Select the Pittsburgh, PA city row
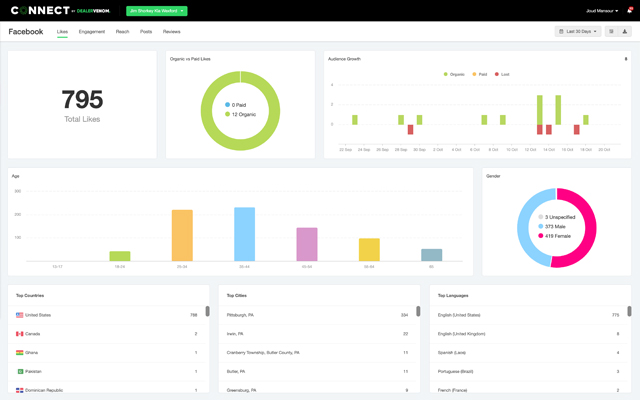The height and width of the screenshot is (400, 640). [x=318, y=315]
